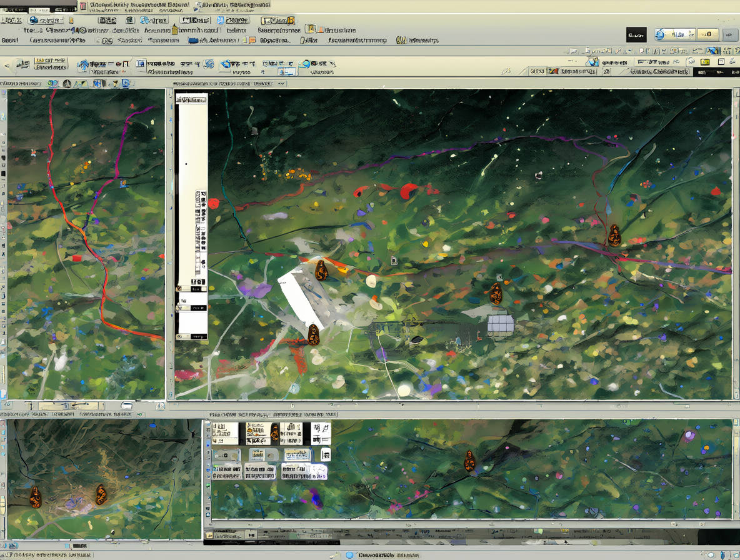Select the orange marker where red and purple lines meet

pos(614,236)
